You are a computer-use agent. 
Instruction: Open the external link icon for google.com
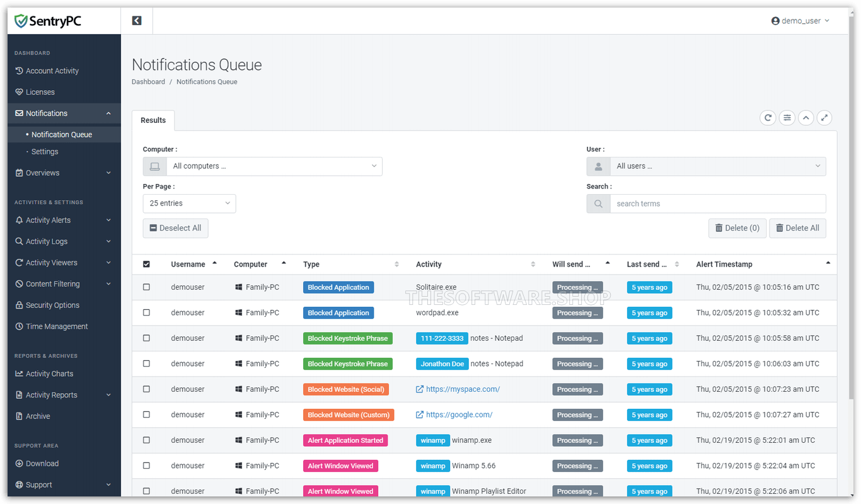pos(420,415)
